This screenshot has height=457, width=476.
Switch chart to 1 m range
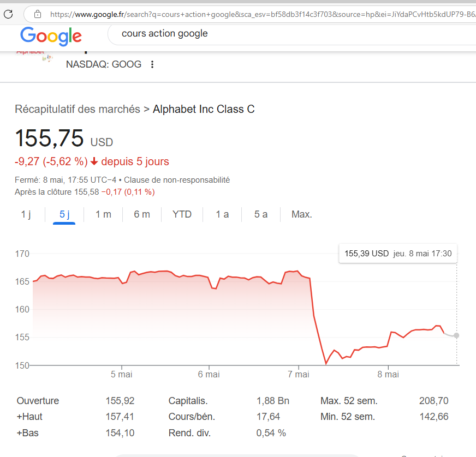coord(103,214)
